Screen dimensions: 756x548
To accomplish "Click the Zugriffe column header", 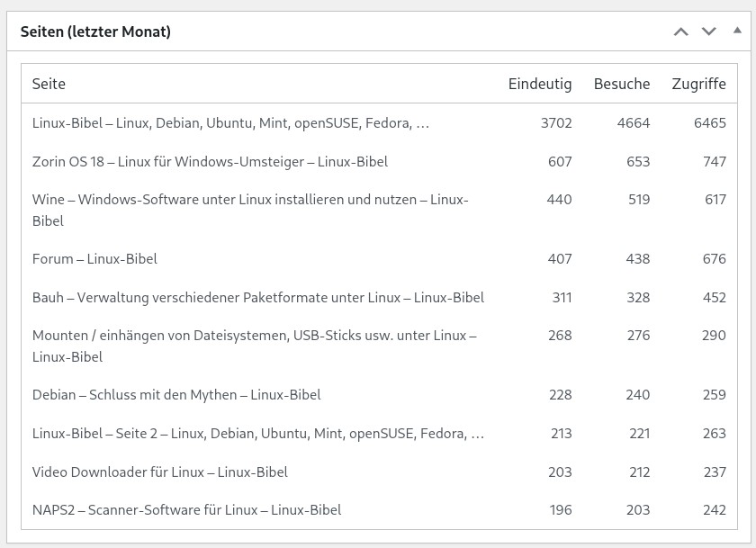I will [698, 84].
